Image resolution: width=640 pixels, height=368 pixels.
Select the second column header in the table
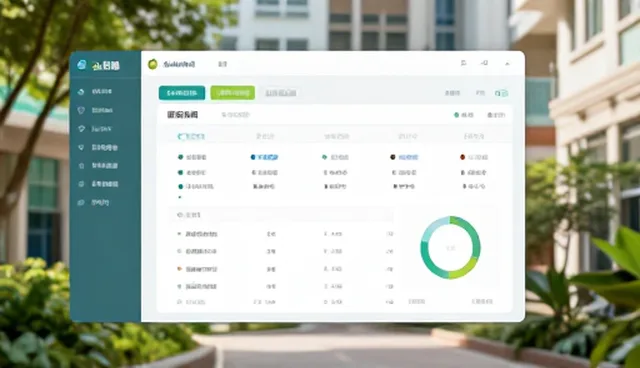coord(265,136)
